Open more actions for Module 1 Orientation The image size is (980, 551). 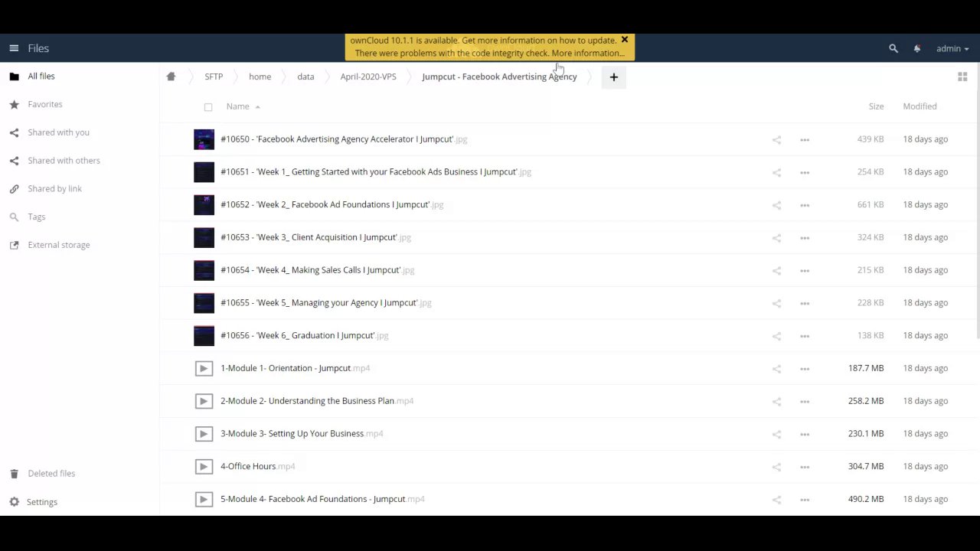click(805, 369)
